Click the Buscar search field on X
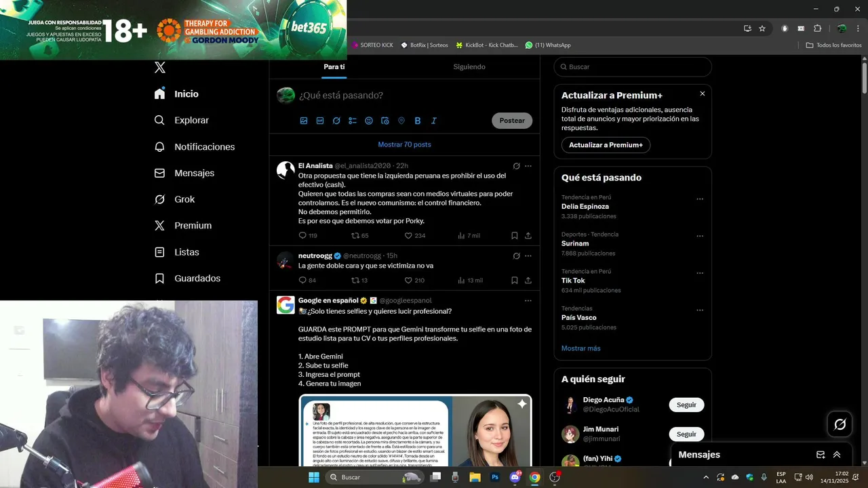 point(633,67)
